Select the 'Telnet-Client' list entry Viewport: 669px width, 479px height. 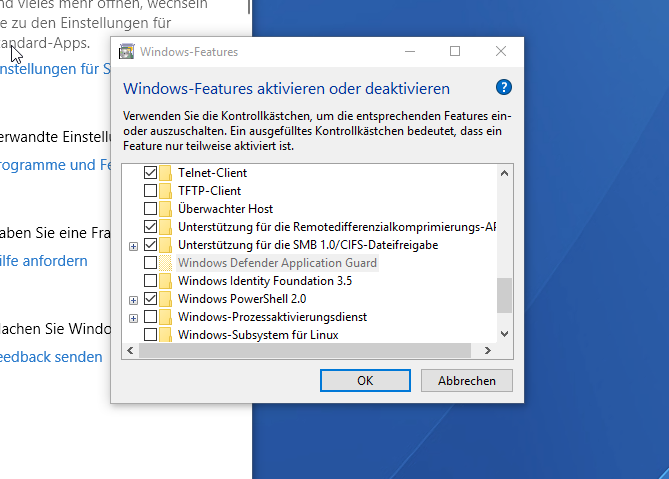coord(212,173)
